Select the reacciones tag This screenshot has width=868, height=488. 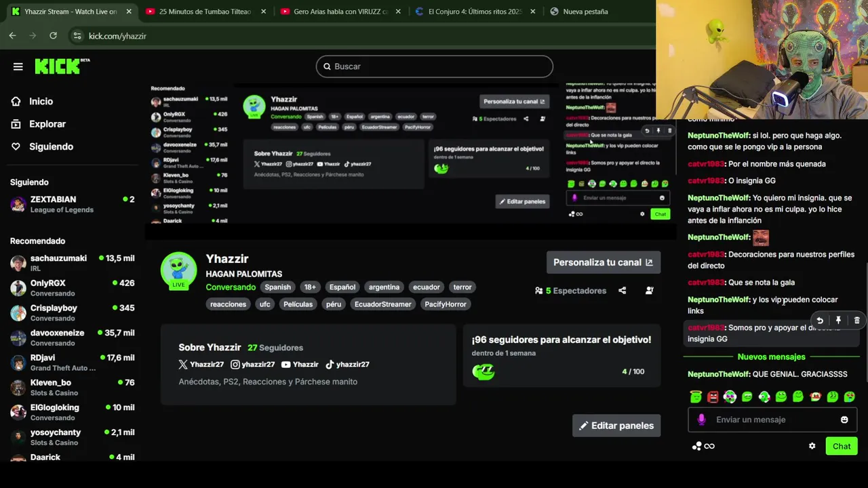tap(228, 304)
